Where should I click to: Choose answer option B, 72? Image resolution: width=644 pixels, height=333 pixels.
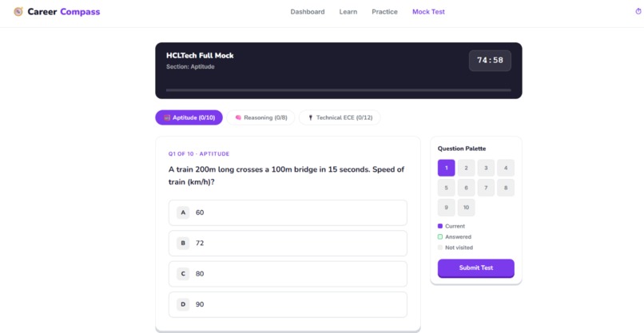coord(288,243)
